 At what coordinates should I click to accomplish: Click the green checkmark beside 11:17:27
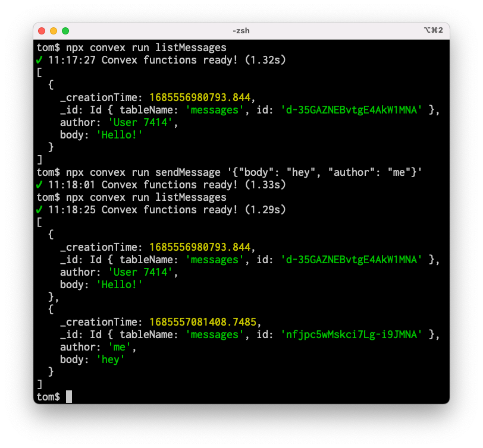(39, 60)
